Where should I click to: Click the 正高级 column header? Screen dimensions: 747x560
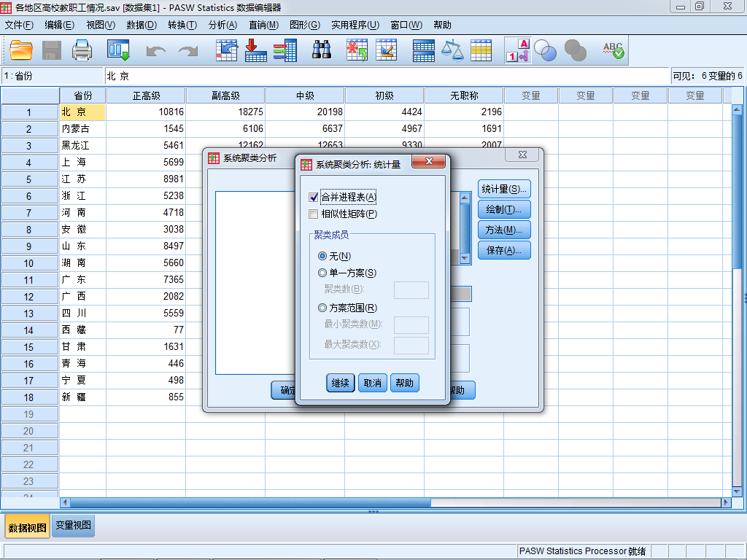(x=146, y=96)
